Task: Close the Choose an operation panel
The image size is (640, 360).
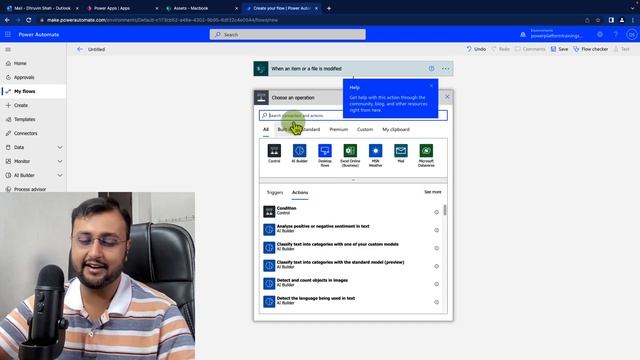Action: pos(447,97)
